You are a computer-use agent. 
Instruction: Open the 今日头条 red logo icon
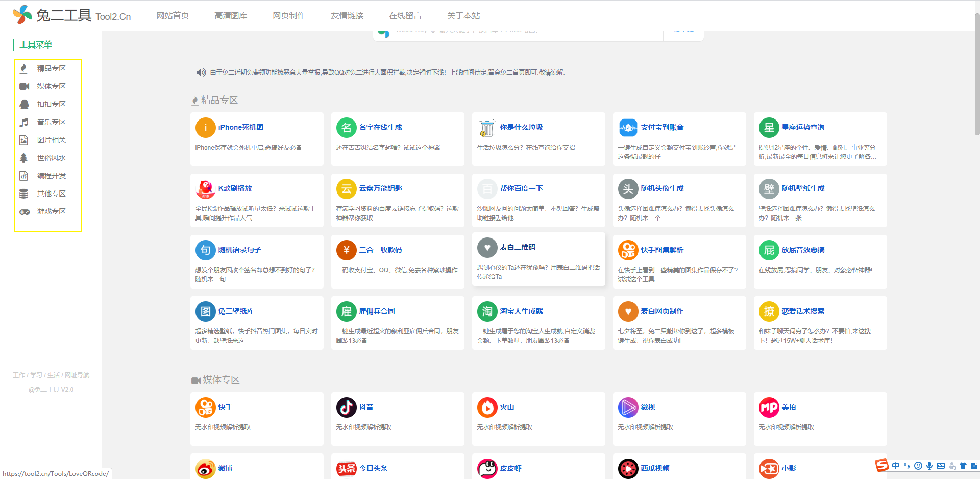click(346, 469)
